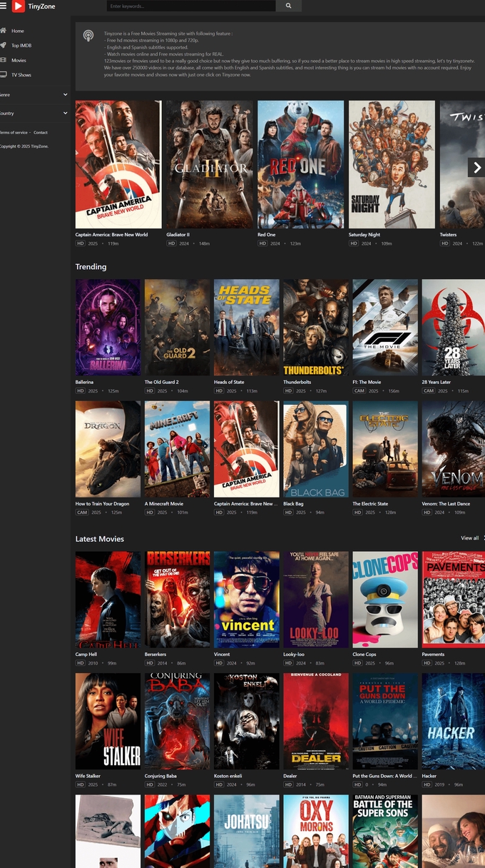The width and height of the screenshot is (485, 868).
Task: Click View all for Latest Movies
Action: (x=470, y=538)
